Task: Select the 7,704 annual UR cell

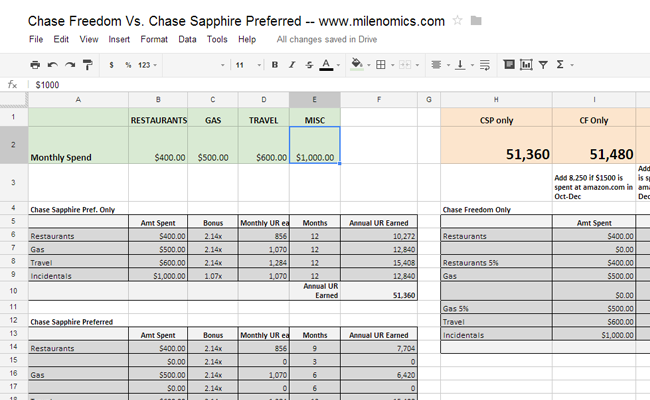Action: (379, 348)
